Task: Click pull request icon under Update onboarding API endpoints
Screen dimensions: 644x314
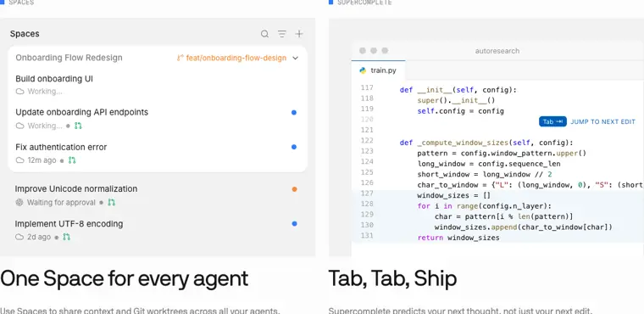Action: pyautogui.click(x=78, y=126)
